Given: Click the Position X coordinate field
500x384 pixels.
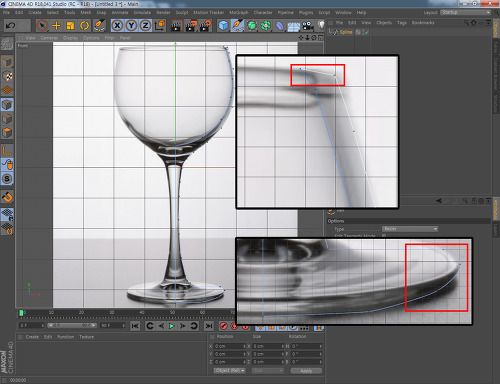Looking at the screenshot, I should [231, 346].
